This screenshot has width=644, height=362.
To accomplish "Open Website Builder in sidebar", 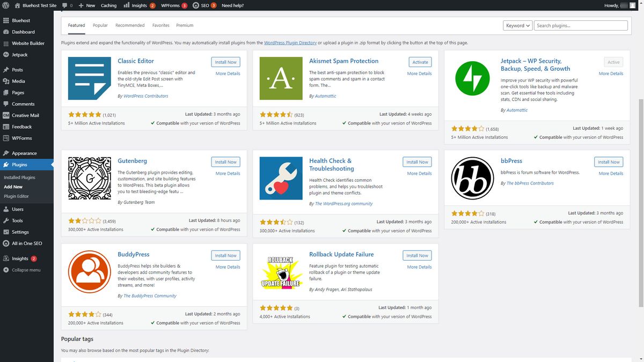I will pyautogui.click(x=27, y=43).
